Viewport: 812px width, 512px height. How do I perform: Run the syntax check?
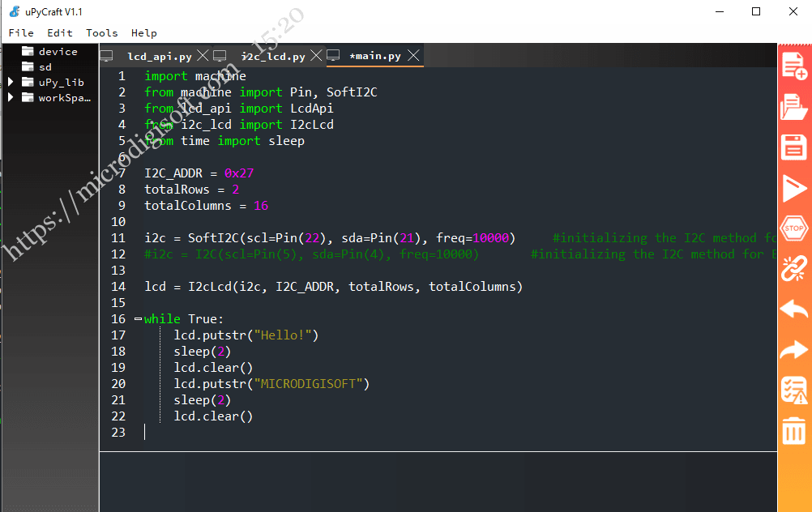793,390
